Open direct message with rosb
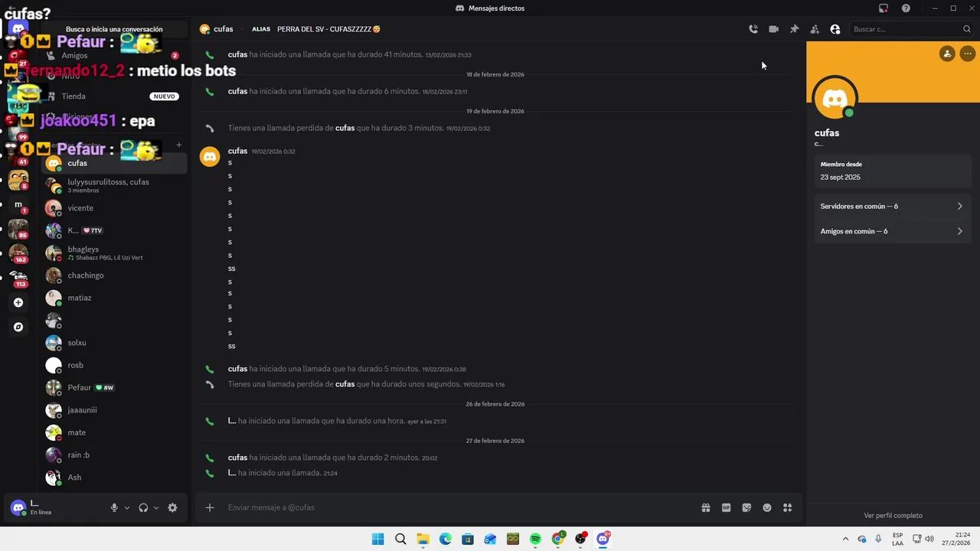The height and width of the screenshot is (551, 980). tap(114, 365)
